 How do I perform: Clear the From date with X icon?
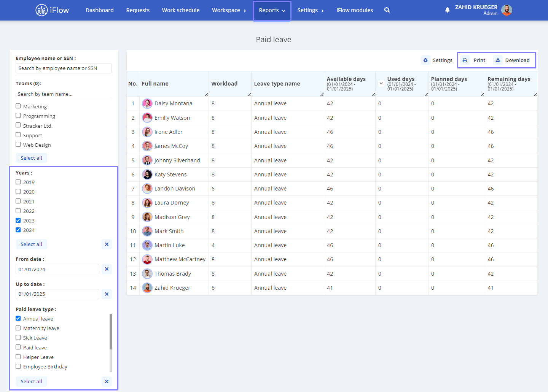click(x=107, y=269)
